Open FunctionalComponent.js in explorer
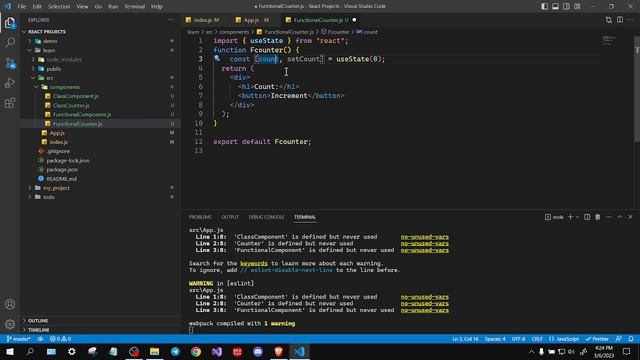640x360 pixels. tap(100, 114)
